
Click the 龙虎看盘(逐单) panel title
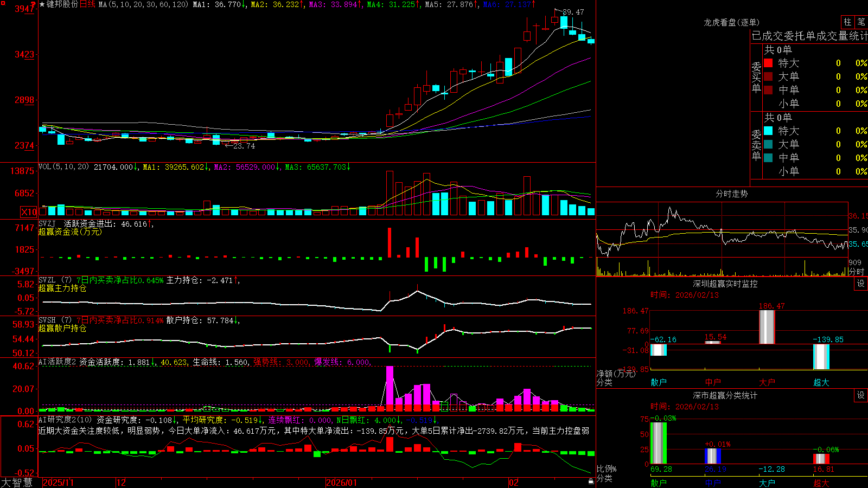731,22
